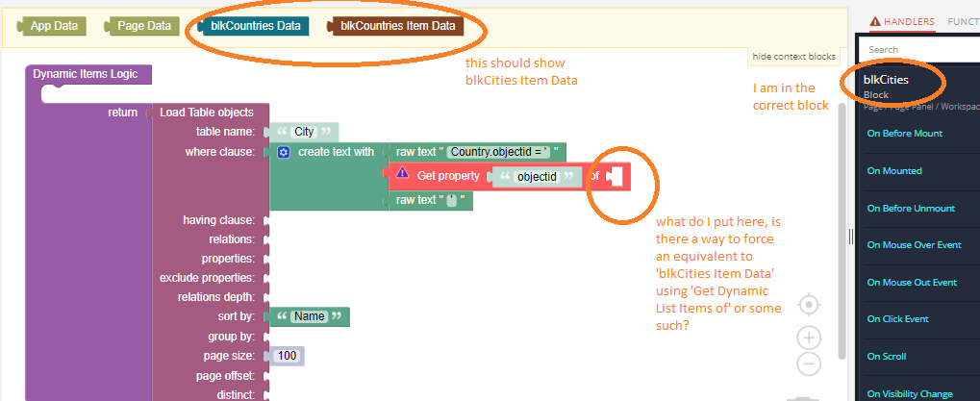Click the center workspace crosshair icon
Image resolution: width=980 pixels, height=401 pixels.
click(x=809, y=305)
